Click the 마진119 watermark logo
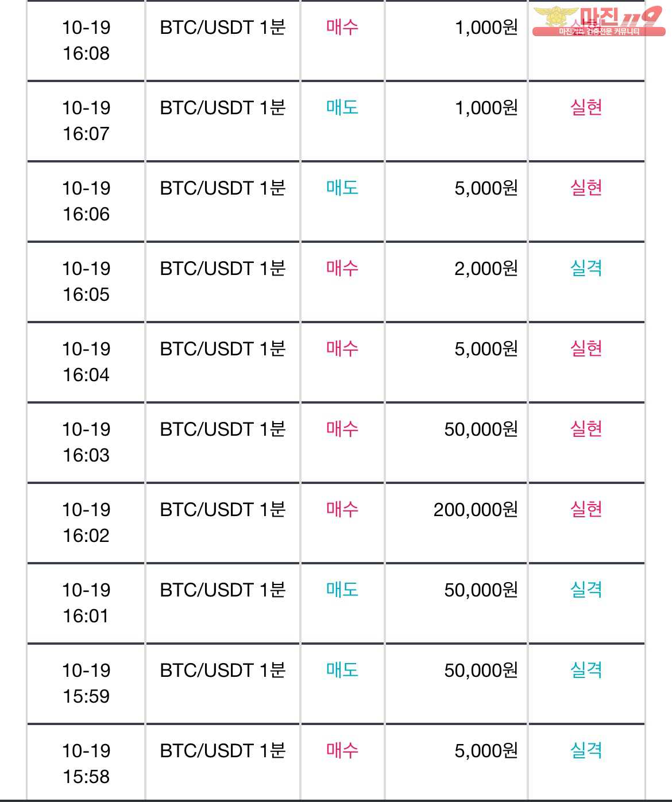This screenshot has height=802, width=672. [598, 21]
